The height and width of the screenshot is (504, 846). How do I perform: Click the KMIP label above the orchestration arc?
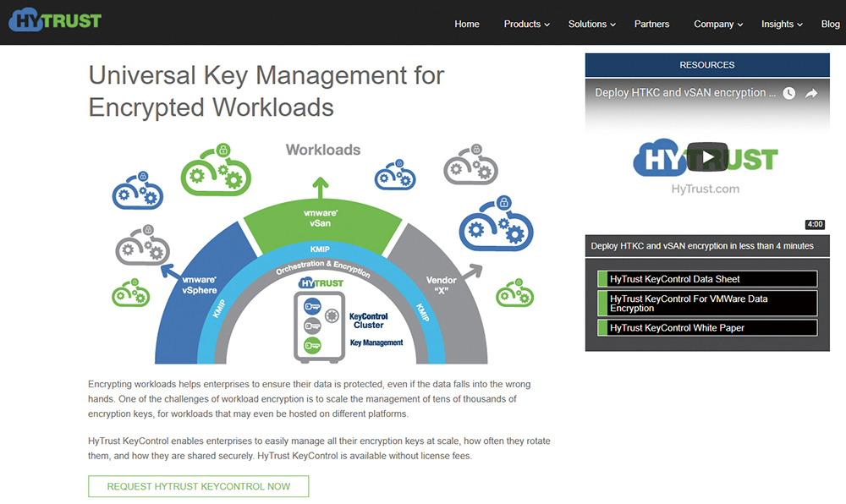tap(320, 249)
